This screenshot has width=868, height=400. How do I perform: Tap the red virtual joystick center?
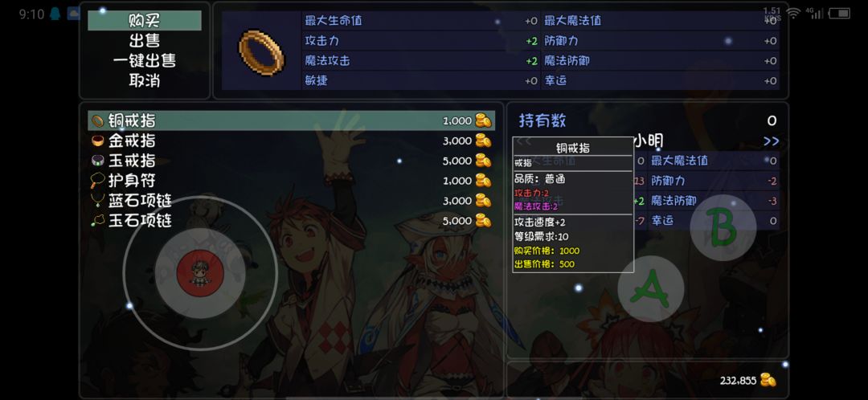point(200,273)
